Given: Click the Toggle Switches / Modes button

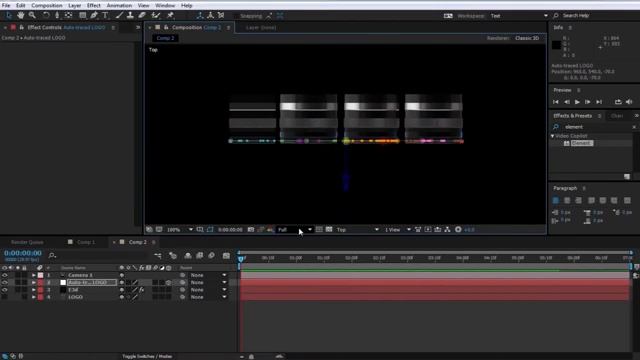Looking at the screenshot, I should click(147, 356).
